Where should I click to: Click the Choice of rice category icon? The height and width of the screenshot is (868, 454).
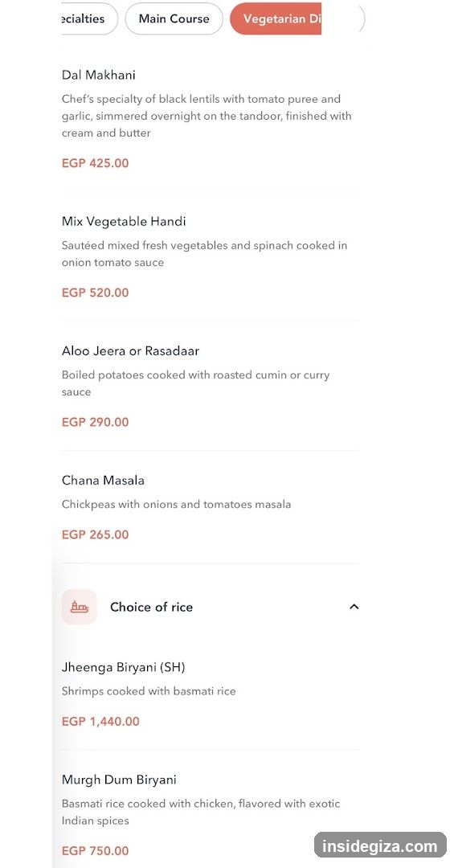coord(80,607)
